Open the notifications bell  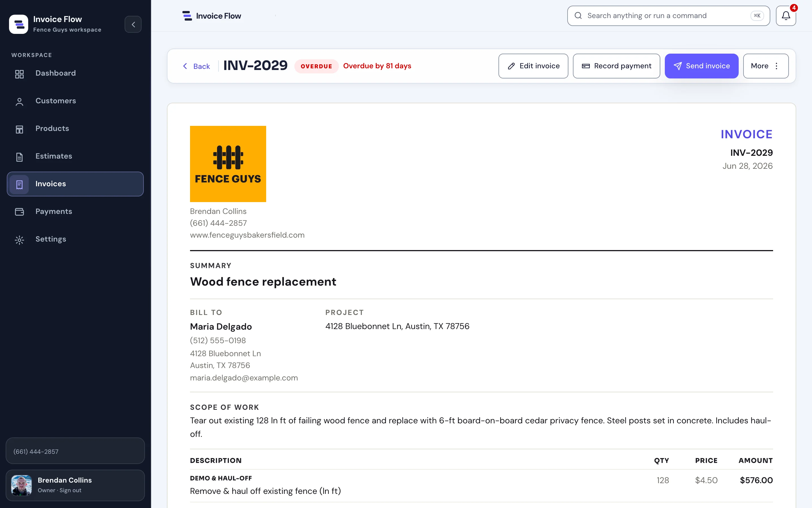[x=786, y=16]
